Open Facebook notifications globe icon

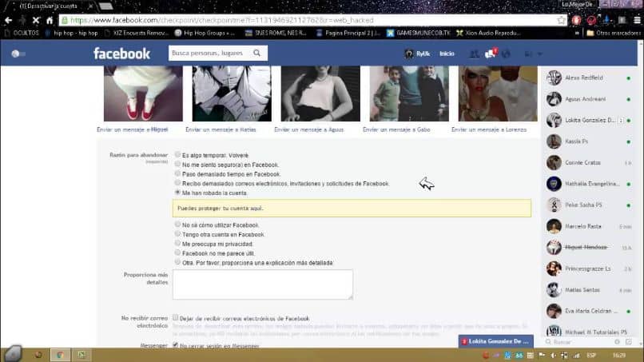point(506,54)
